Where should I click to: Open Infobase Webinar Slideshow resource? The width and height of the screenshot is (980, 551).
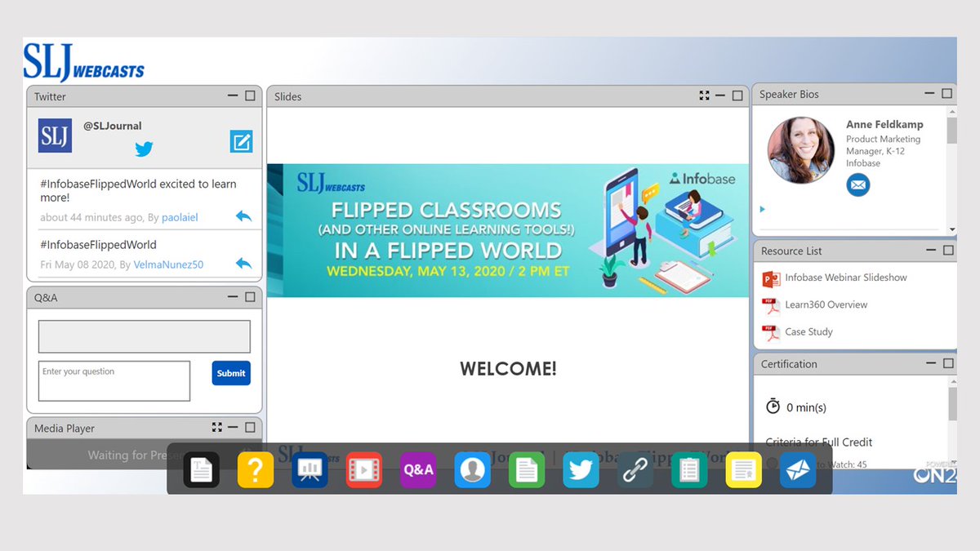pyautogui.click(x=846, y=278)
